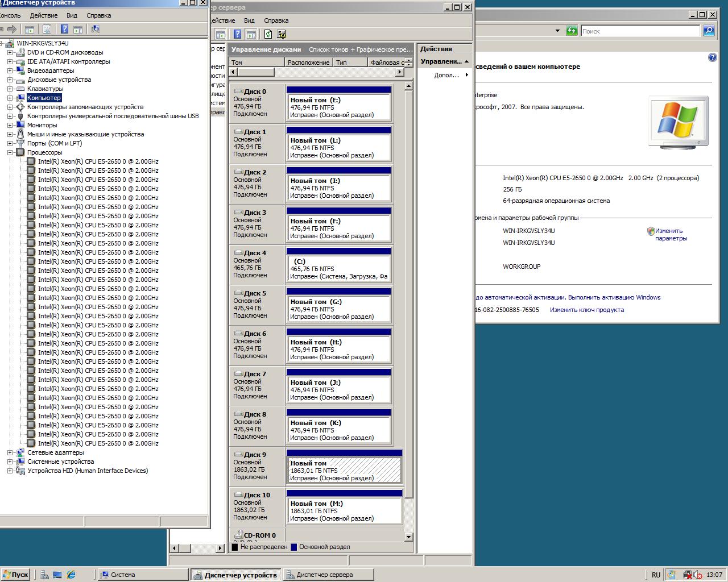Click the Internet Explorer quick launch icon

pos(71,575)
